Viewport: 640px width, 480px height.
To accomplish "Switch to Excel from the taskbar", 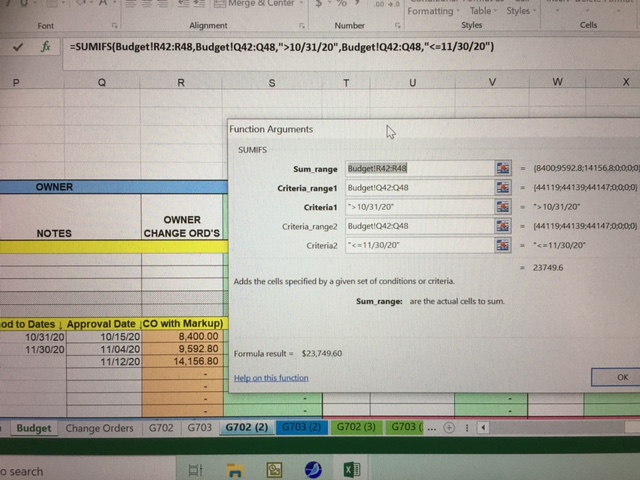I will click(352, 470).
